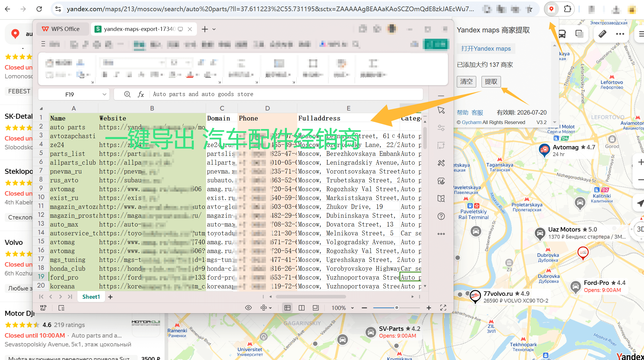
Task: Close the yandex-maps-export tab
Action: (190, 29)
